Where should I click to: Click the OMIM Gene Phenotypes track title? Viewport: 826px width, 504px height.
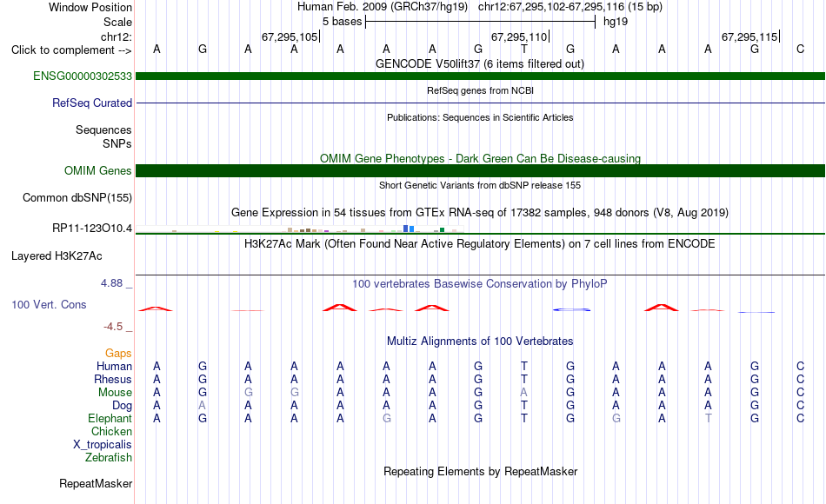480,158
